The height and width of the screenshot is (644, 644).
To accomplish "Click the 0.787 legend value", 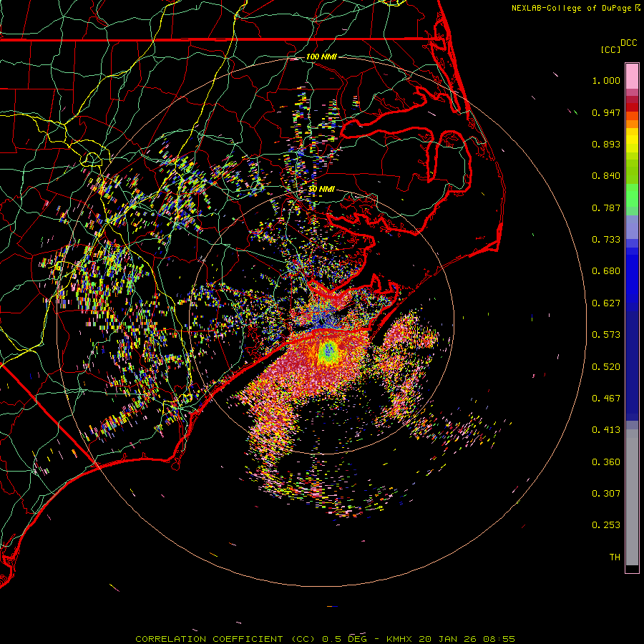I will 606,208.
